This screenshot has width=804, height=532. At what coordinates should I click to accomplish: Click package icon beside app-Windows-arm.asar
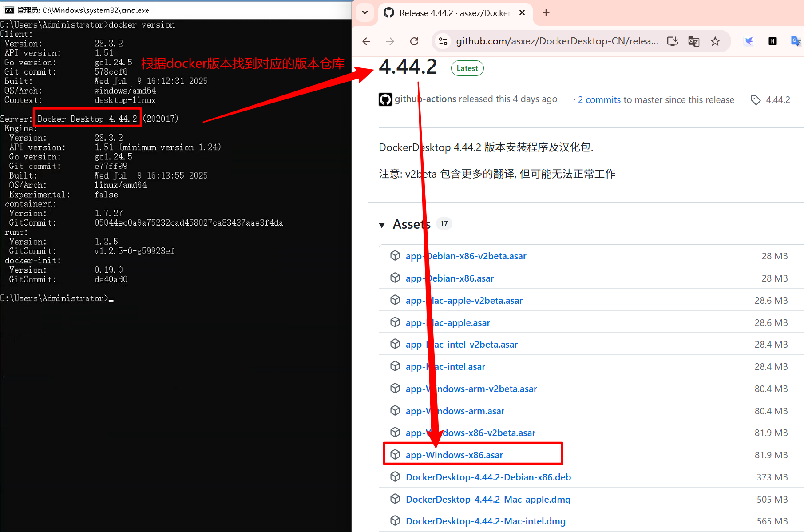(395, 410)
